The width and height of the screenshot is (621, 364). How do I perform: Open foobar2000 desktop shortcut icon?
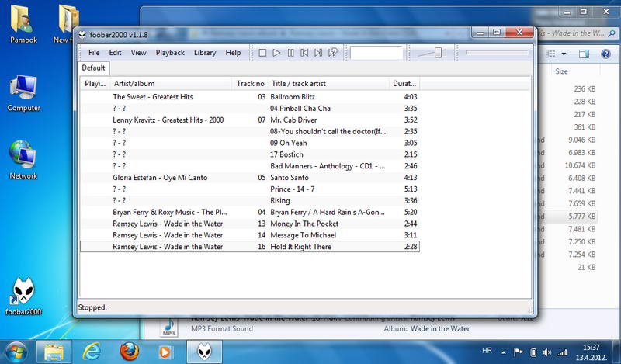pos(23,291)
